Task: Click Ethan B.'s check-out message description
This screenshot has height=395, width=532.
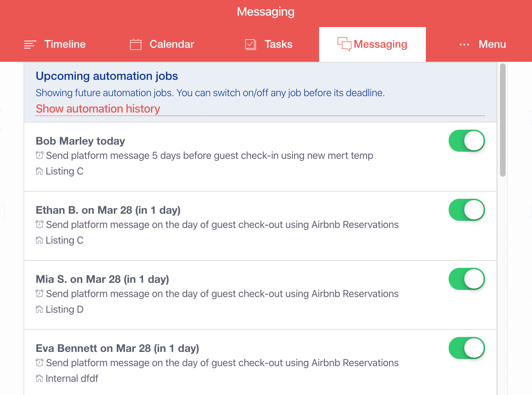Action: click(x=222, y=225)
